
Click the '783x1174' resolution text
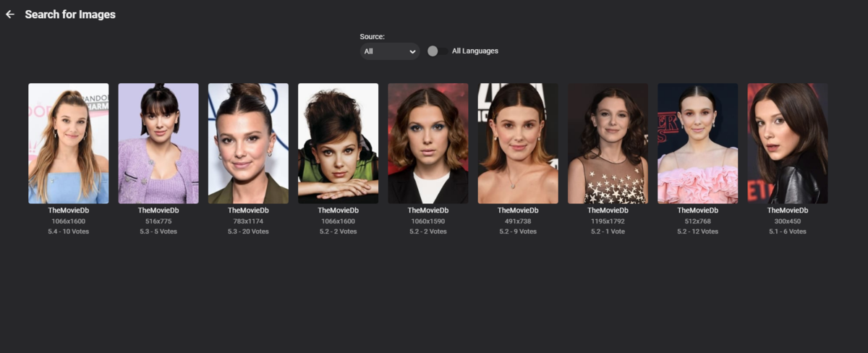(x=248, y=221)
